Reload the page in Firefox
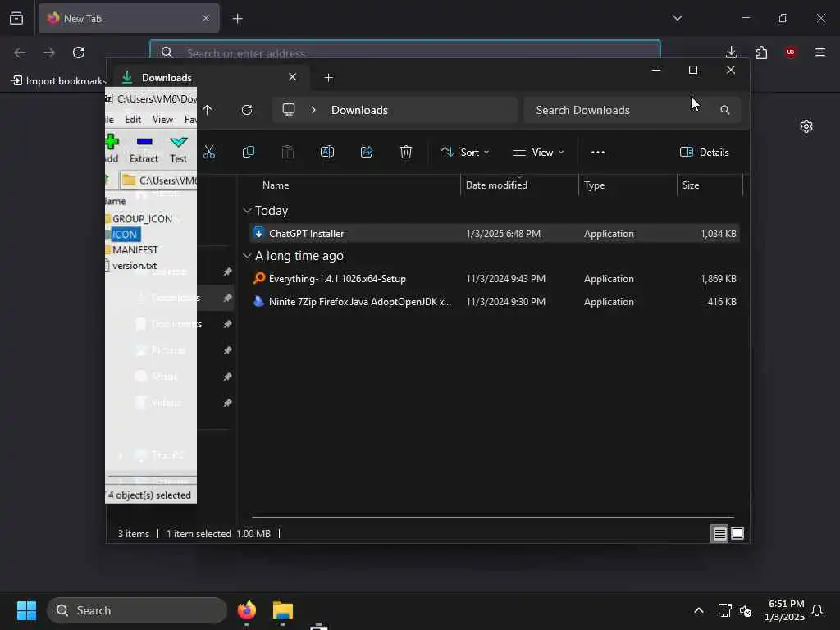The width and height of the screenshot is (840, 630). pyautogui.click(x=79, y=52)
